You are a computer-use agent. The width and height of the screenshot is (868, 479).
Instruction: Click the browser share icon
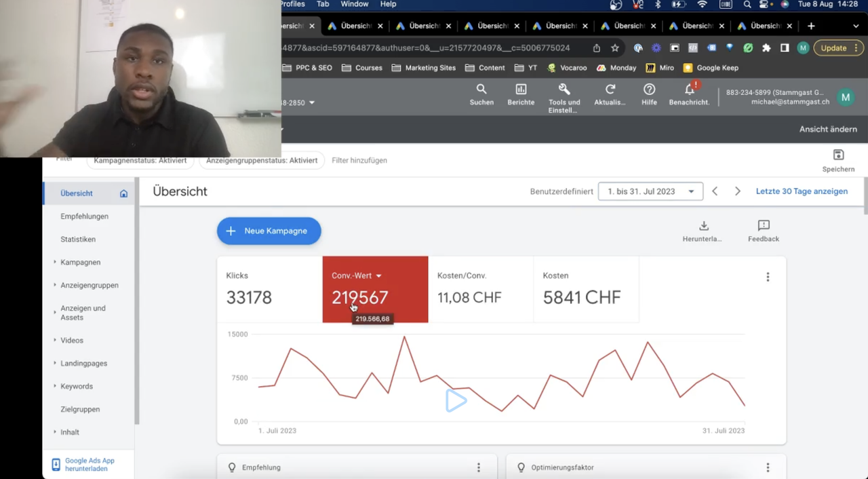point(596,48)
